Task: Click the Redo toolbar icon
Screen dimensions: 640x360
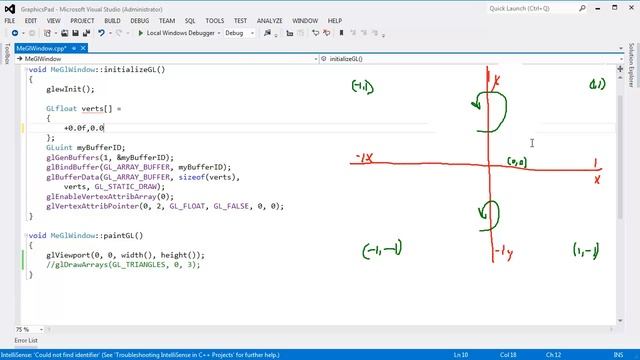Action: coord(119,33)
